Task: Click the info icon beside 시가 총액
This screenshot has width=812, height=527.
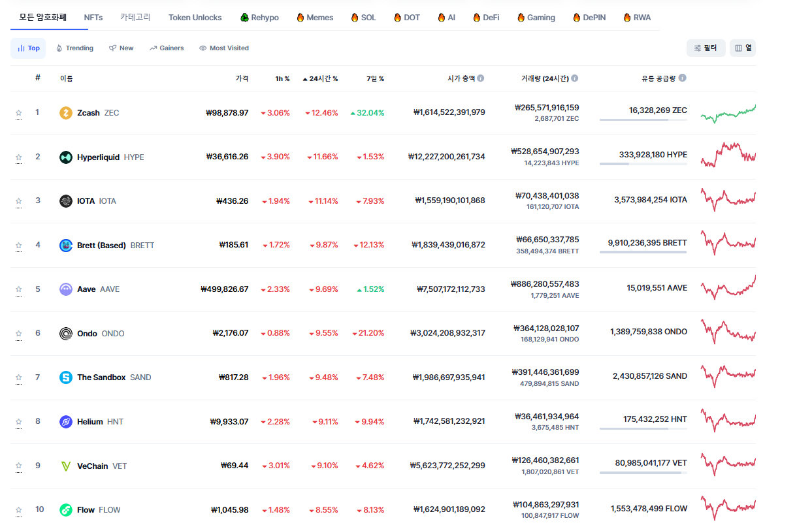Action: pyautogui.click(x=481, y=78)
